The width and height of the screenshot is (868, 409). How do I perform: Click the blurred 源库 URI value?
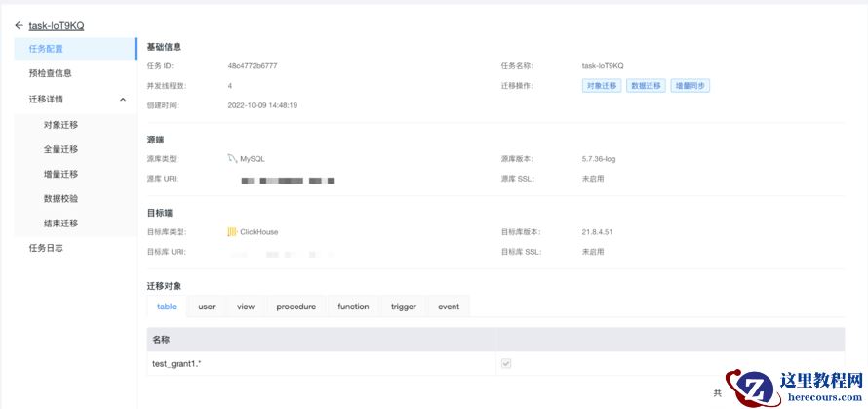288,181
